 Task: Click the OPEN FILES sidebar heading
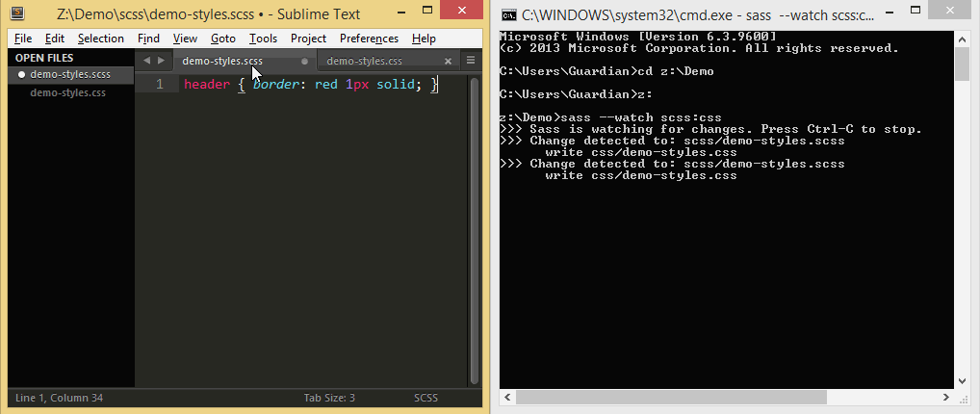tap(44, 58)
